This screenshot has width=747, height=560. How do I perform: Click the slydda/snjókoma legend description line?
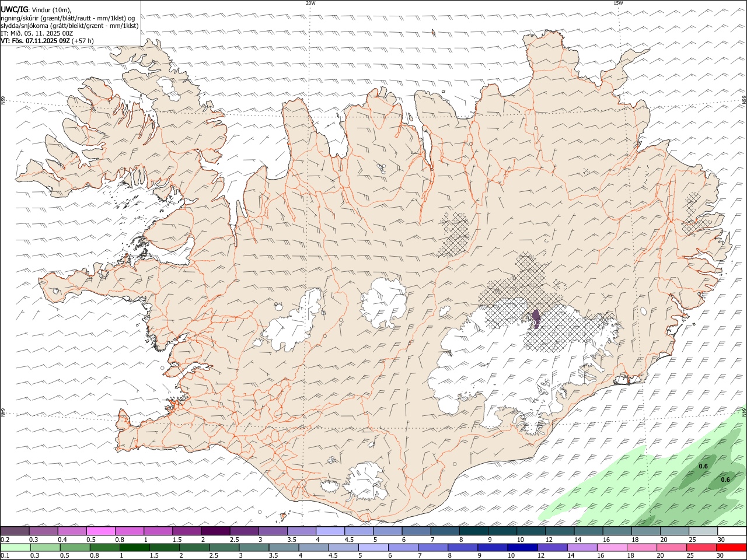70,26
